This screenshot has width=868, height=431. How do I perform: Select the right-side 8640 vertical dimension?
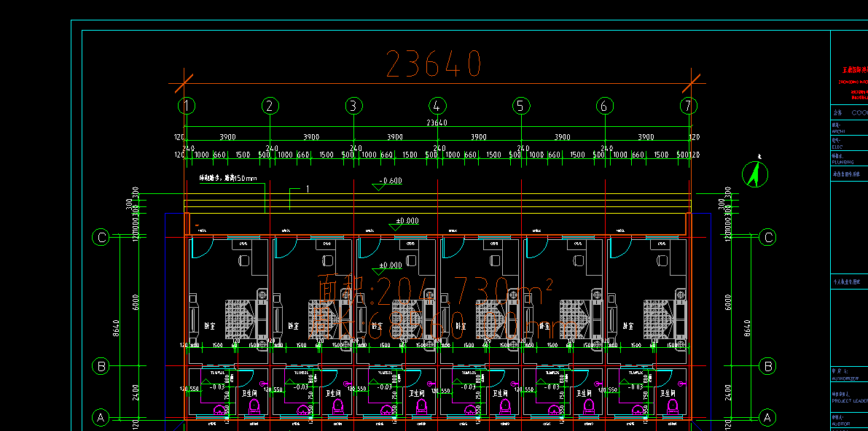747,329
